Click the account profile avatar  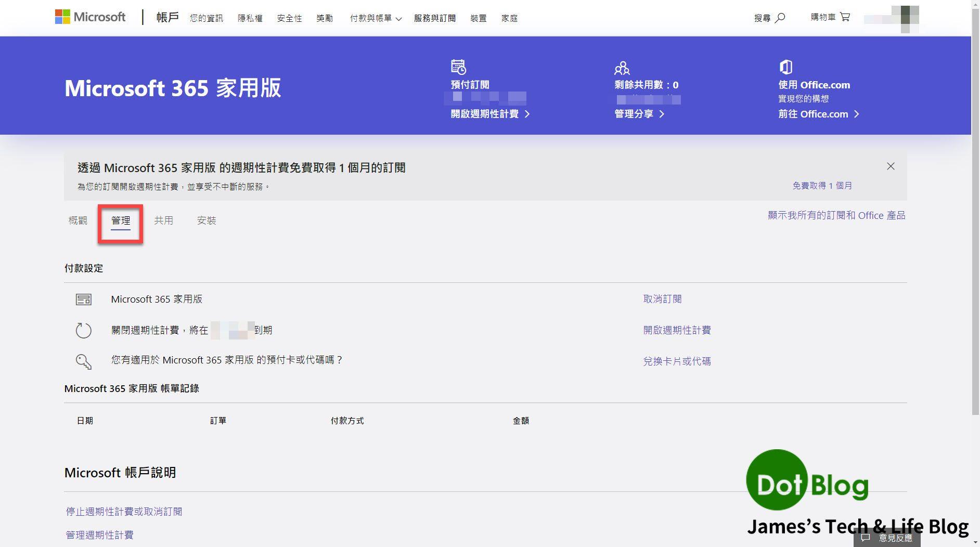[x=905, y=19]
